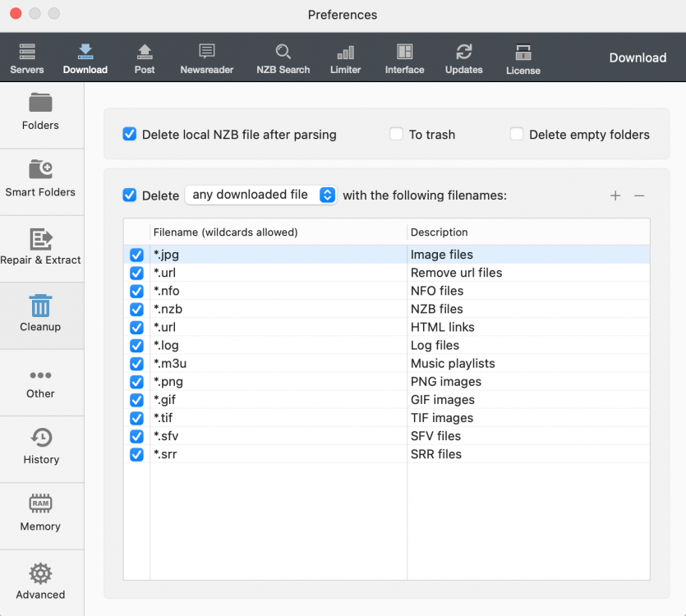This screenshot has width=686, height=616.
Task: Enable the To trash checkbox
Action: click(x=397, y=134)
